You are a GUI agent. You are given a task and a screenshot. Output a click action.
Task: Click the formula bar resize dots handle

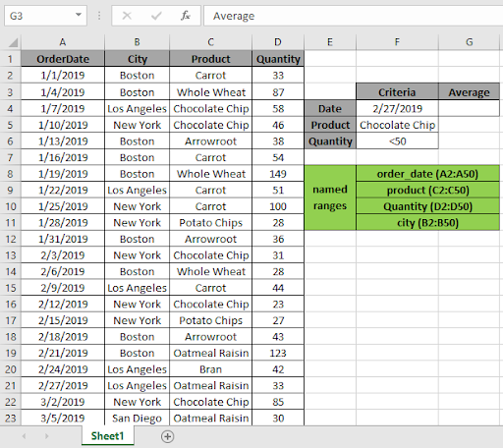coord(99,16)
